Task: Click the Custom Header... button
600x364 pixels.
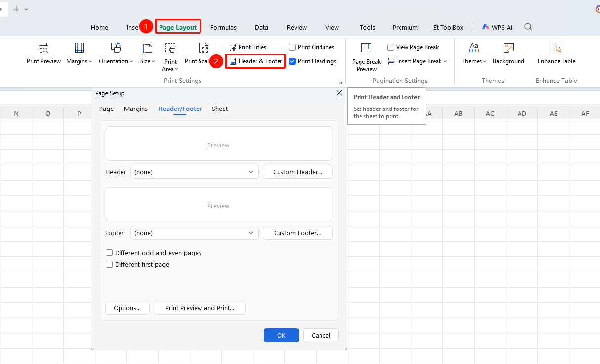Action: [298, 172]
